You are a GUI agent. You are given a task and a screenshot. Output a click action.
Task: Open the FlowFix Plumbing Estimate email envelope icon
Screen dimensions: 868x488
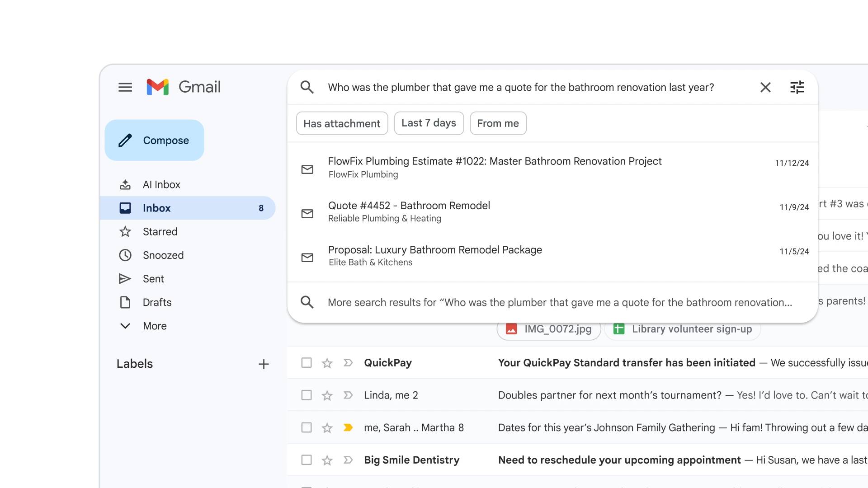click(307, 169)
